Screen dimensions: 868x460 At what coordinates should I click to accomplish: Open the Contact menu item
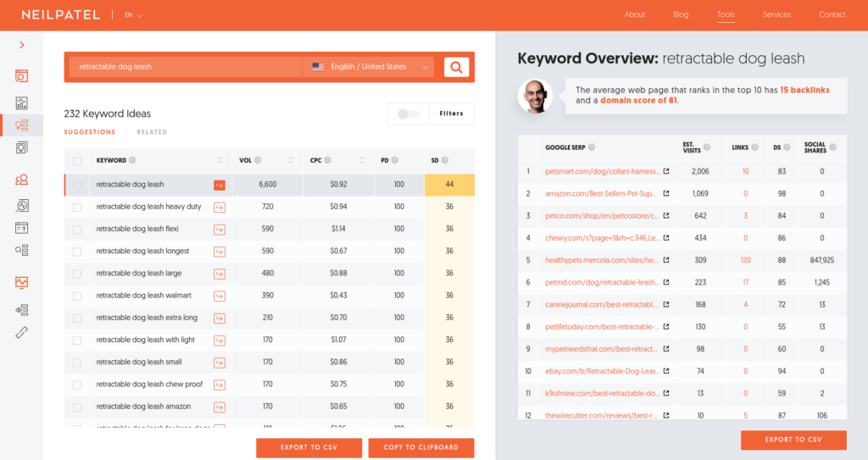832,14
